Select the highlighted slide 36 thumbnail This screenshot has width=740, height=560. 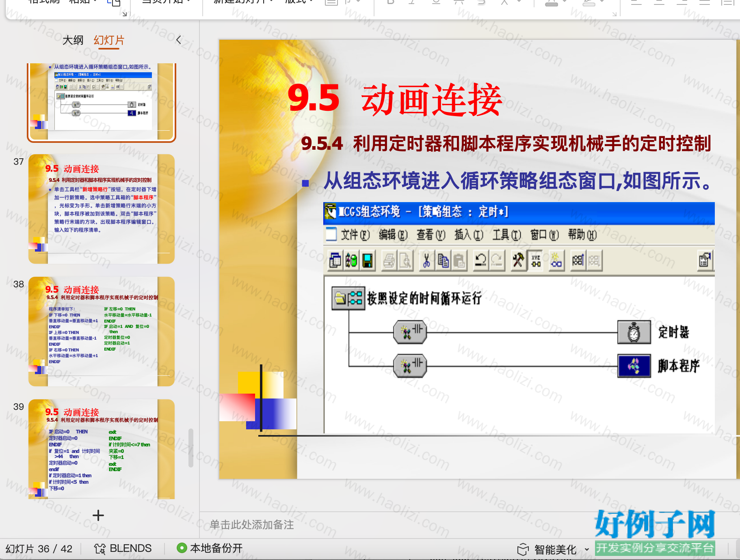click(x=102, y=102)
